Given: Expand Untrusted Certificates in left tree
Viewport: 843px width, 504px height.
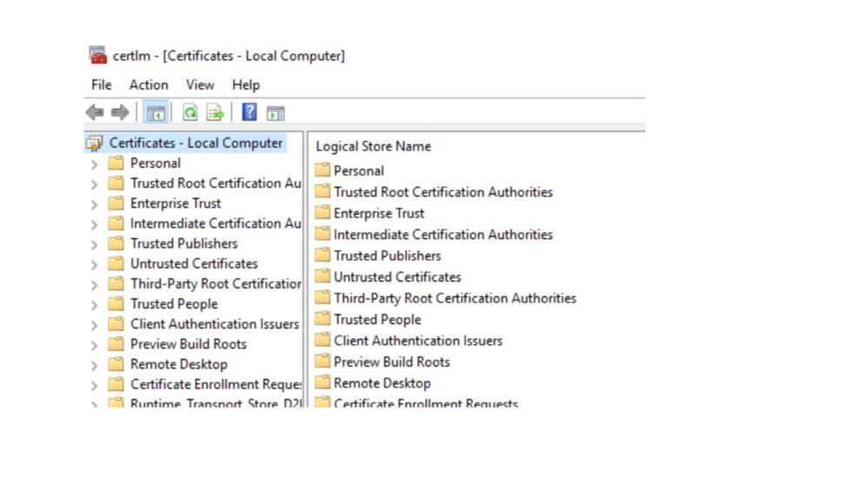Looking at the screenshot, I should click(x=94, y=263).
